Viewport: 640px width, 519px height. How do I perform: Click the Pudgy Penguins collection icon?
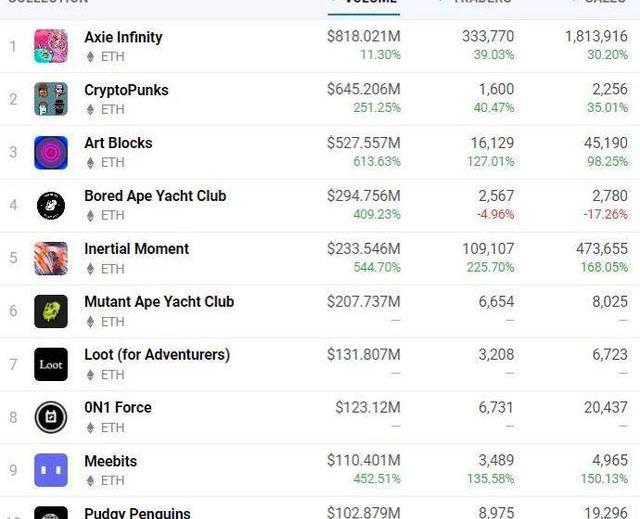51,512
